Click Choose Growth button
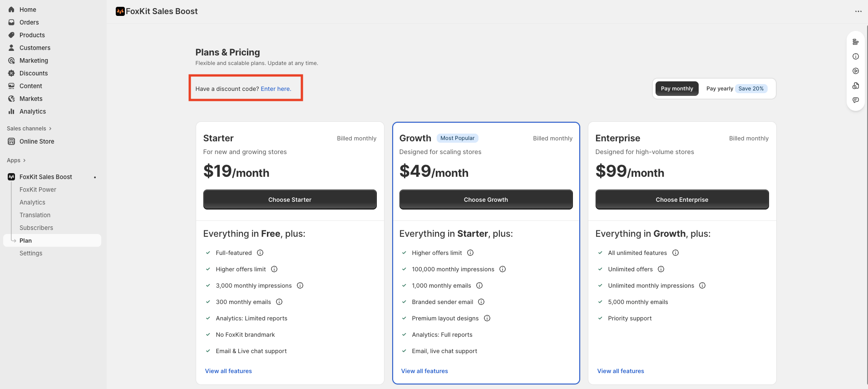Viewport: 868px width, 389px height. pos(486,199)
